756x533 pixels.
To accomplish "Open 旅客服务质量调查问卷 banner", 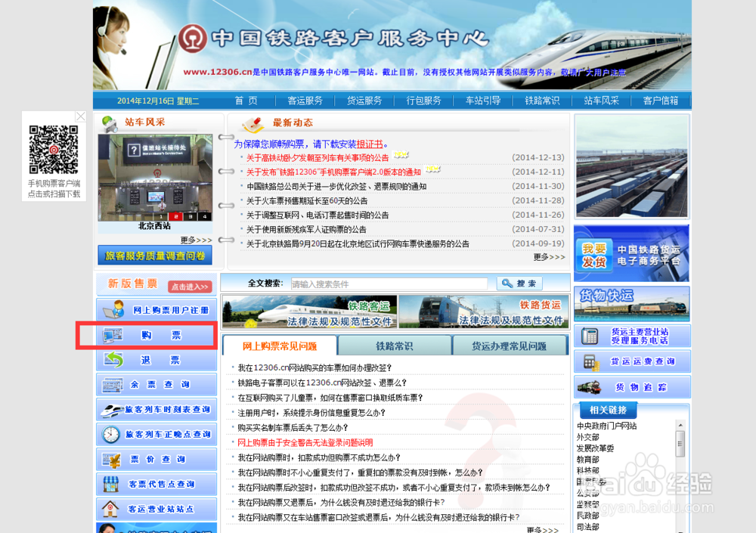I will (x=155, y=256).
